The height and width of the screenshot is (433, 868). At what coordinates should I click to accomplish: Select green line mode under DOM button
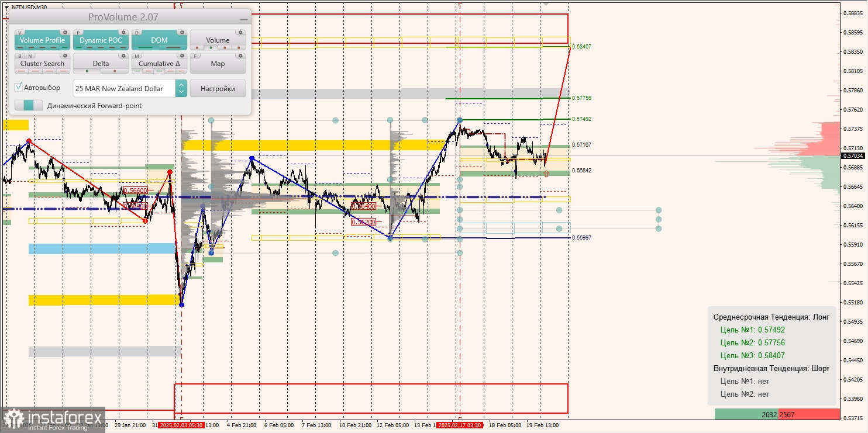[145, 47]
